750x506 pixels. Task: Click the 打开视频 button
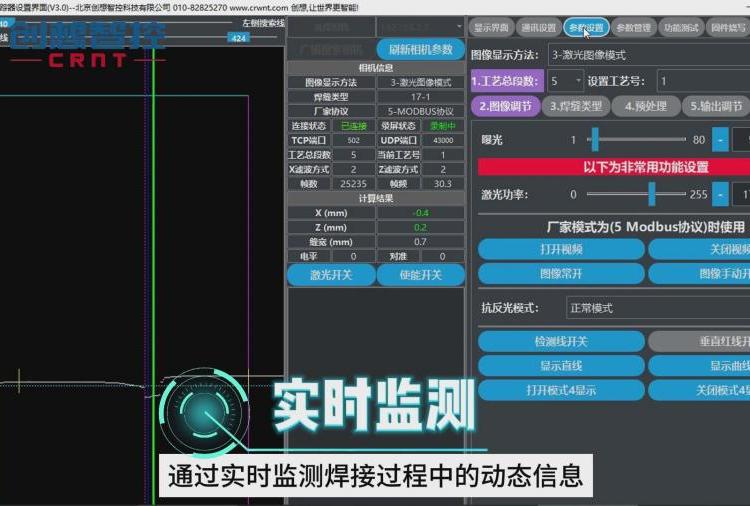561,249
